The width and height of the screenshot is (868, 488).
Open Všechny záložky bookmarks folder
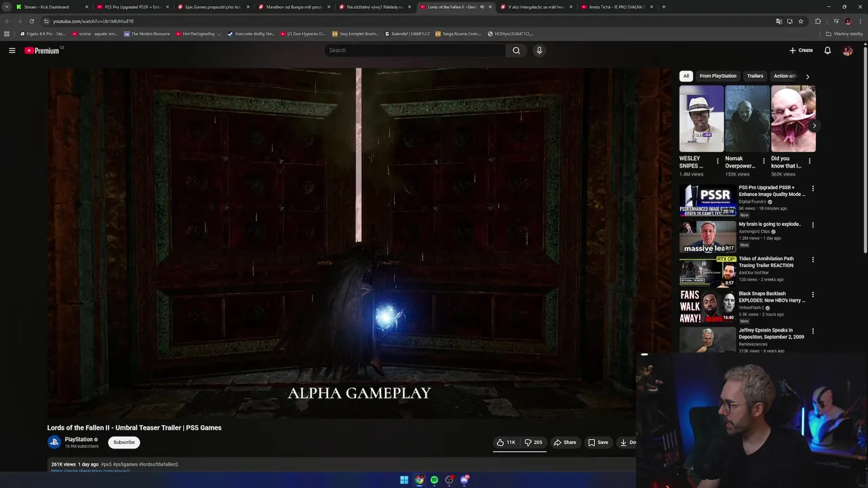[844, 33]
